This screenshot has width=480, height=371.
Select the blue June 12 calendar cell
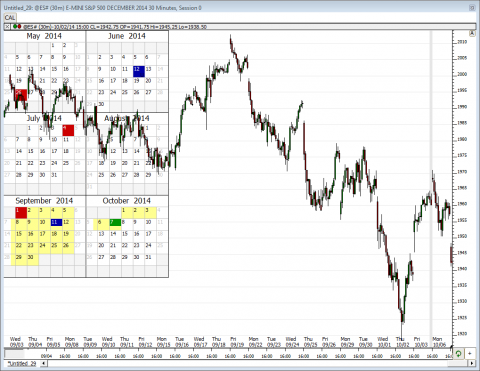139,71
